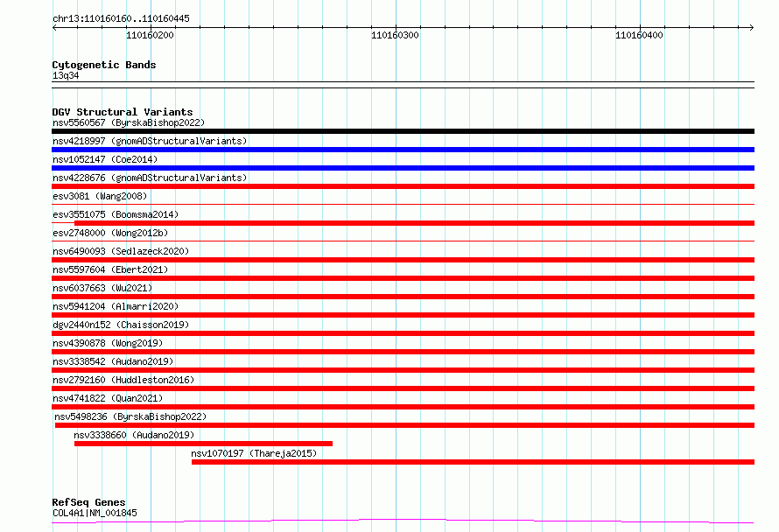This screenshot has height=532, width=779.
Task: Click the nsv3338660 (Audano2019) label
Action: pos(134,435)
